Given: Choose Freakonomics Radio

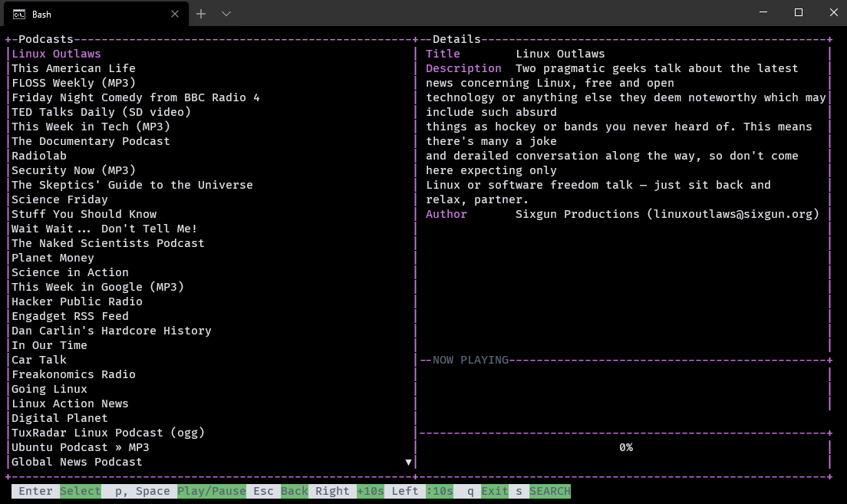Looking at the screenshot, I should [74, 374].
